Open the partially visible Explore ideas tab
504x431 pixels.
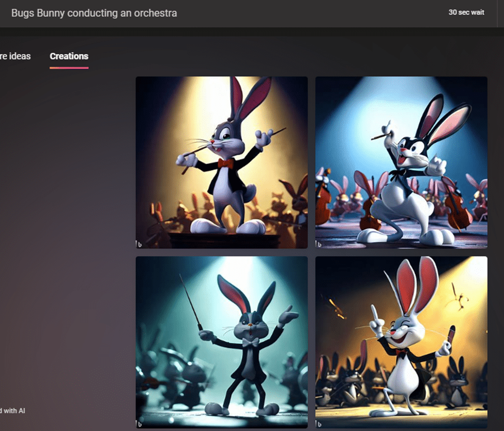click(x=15, y=56)
